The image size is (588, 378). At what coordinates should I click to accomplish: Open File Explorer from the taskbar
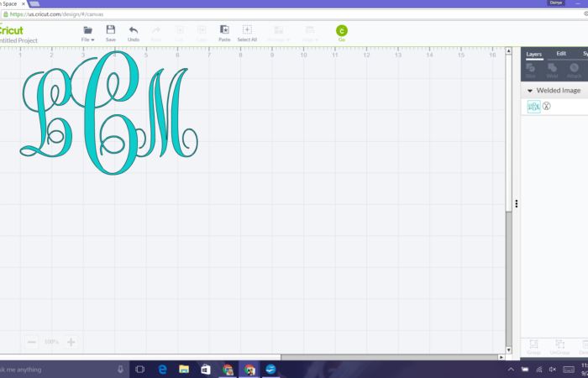[x=184, y=370]
